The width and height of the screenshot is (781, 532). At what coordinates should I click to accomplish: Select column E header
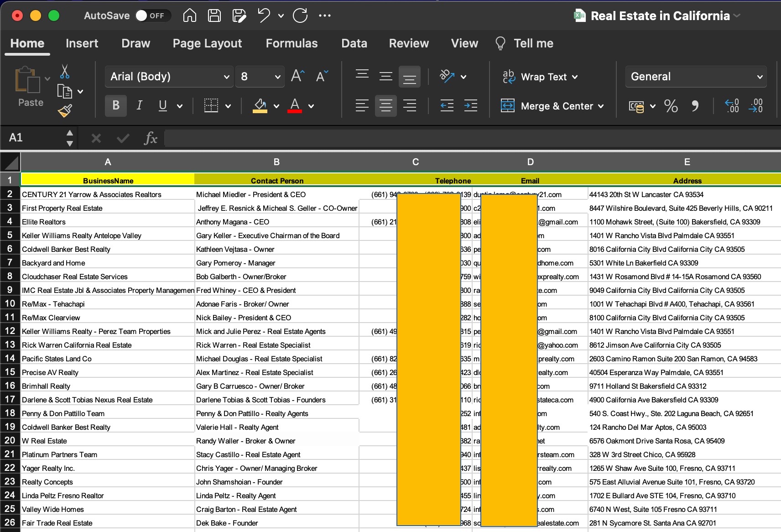687,162
